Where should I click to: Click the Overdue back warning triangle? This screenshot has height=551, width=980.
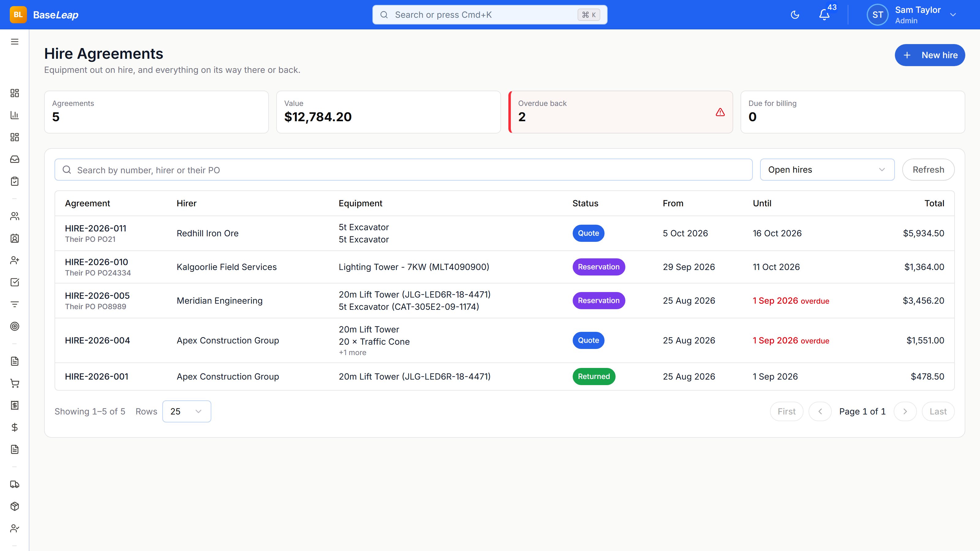[x=720, y=112]
